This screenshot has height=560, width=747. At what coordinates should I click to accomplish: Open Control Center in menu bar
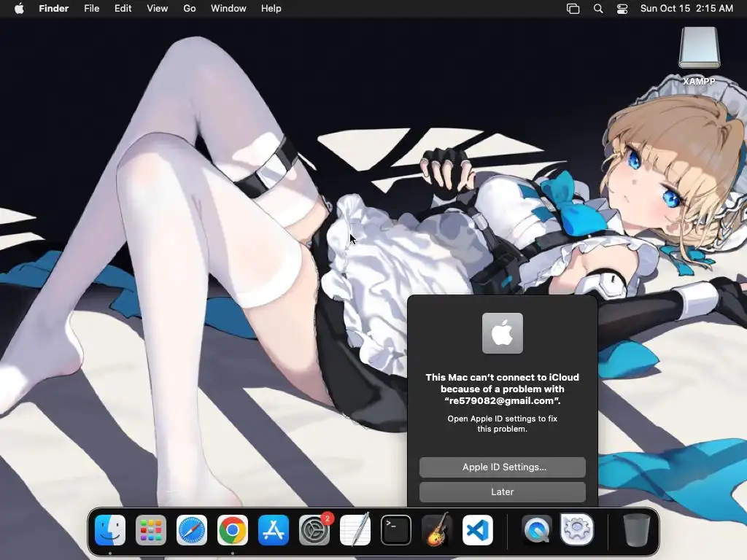point(622,9)
